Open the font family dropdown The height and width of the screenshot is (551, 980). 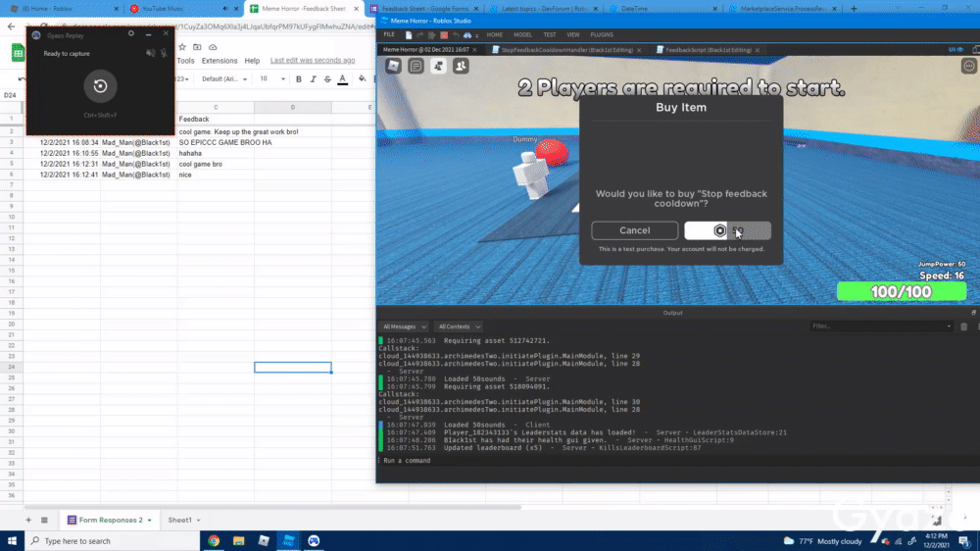[224, 79]
